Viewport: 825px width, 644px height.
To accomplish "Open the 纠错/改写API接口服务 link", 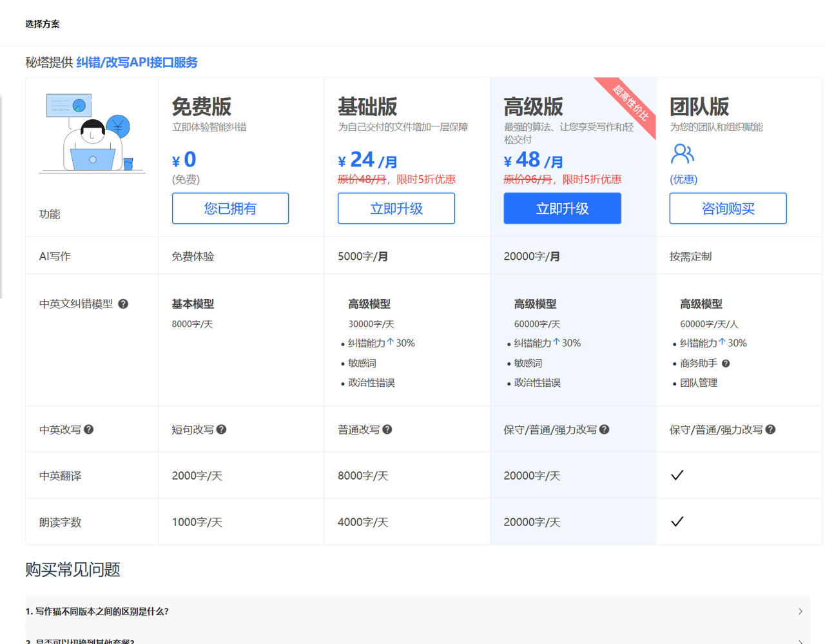I will pyautogui.click(x=137, y=63).
